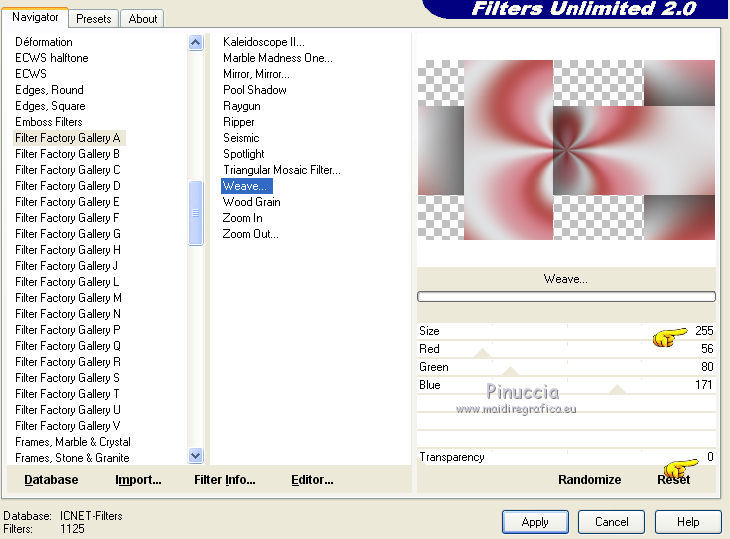Select Filter Factory Gallery H
Viewport: 730px width, 539px height.
[x=68, y=249]
